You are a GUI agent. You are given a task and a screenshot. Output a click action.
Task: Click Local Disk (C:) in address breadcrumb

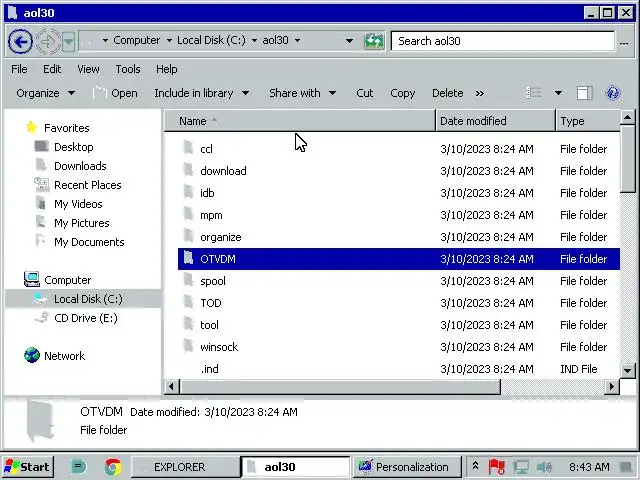point(211,40)
